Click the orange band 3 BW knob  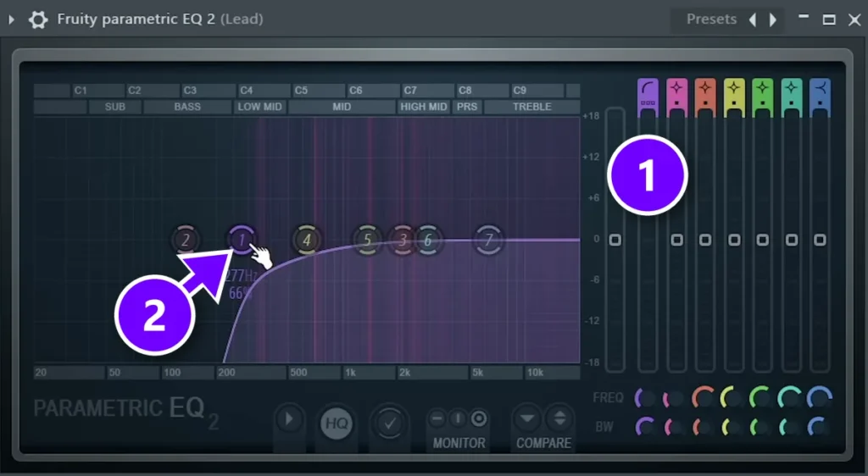[703, 427]
